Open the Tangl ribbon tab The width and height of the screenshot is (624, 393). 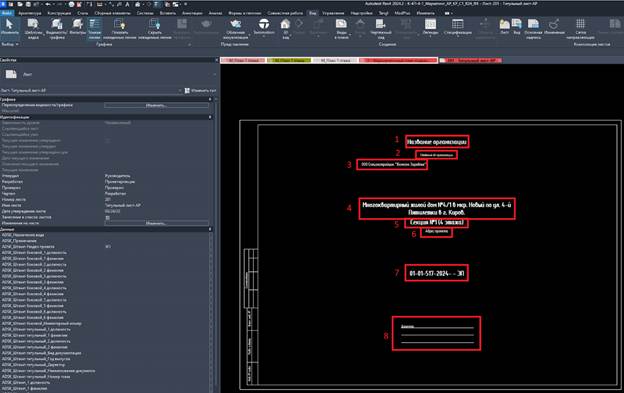pos(383,13)
